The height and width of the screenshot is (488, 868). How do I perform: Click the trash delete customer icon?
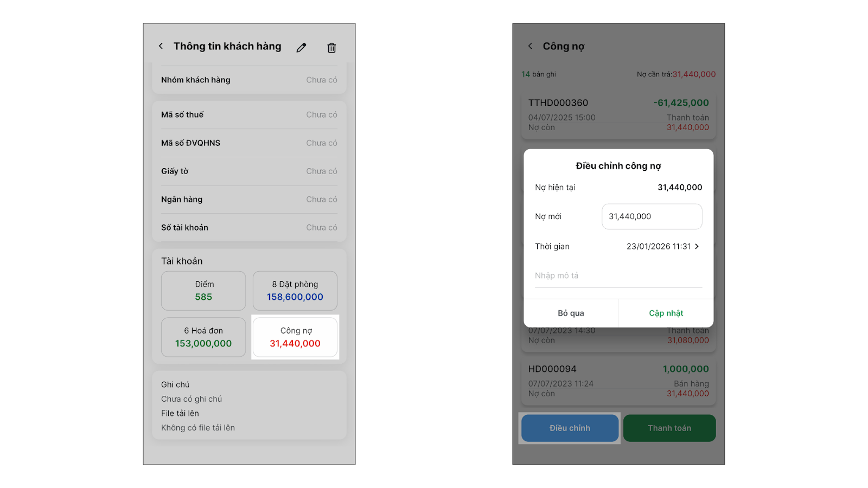331,48
